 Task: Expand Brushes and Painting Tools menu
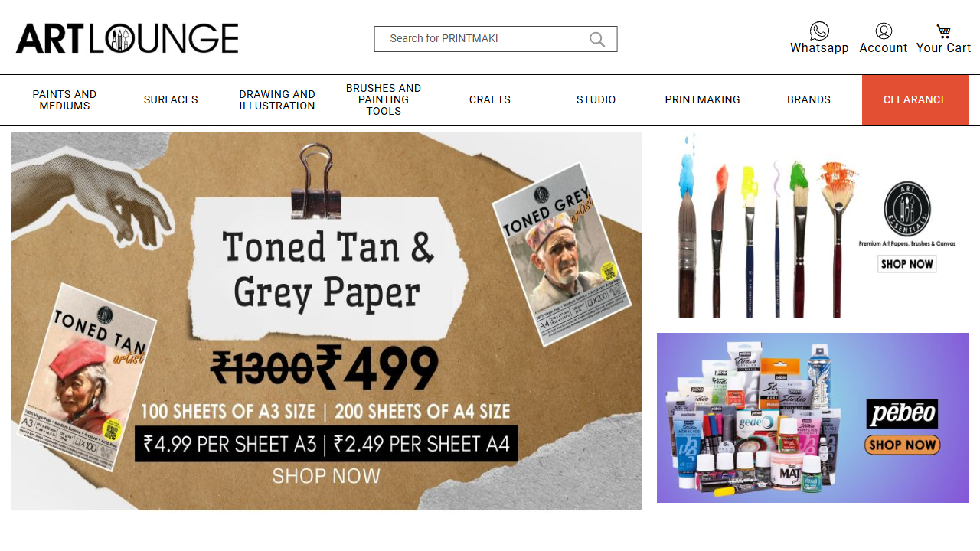point(384,99)
